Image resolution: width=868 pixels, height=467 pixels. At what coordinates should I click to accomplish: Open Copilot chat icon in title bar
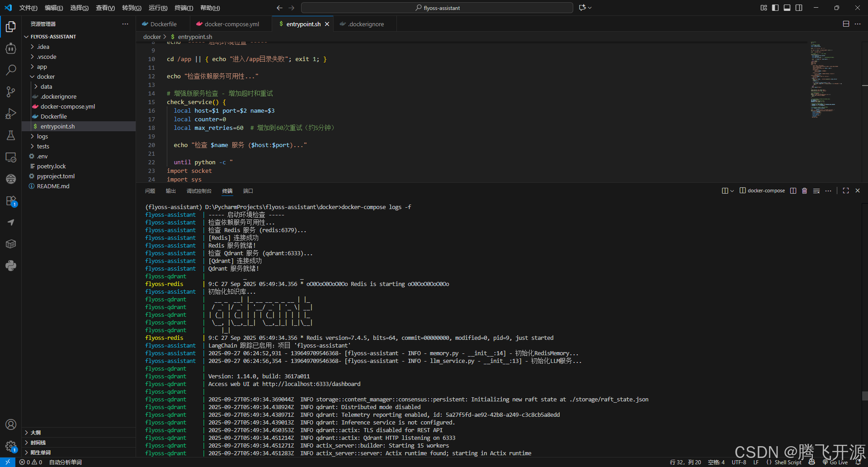582,8
